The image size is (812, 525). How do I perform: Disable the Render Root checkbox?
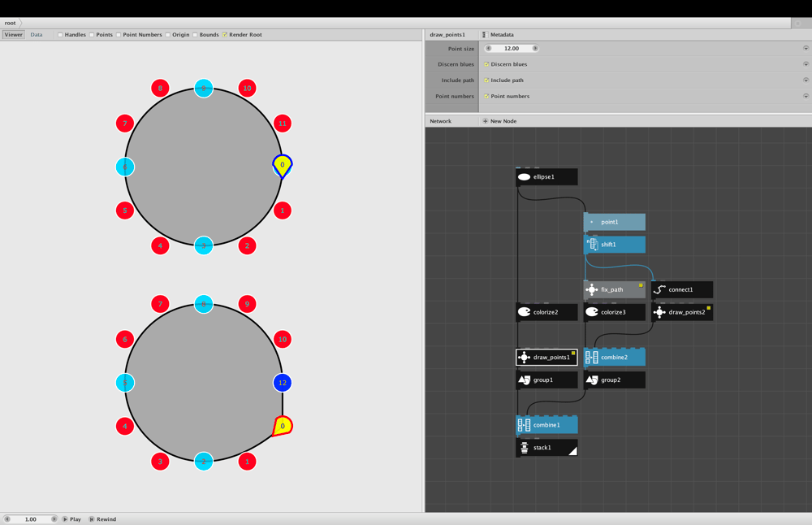tap(225, 35)
